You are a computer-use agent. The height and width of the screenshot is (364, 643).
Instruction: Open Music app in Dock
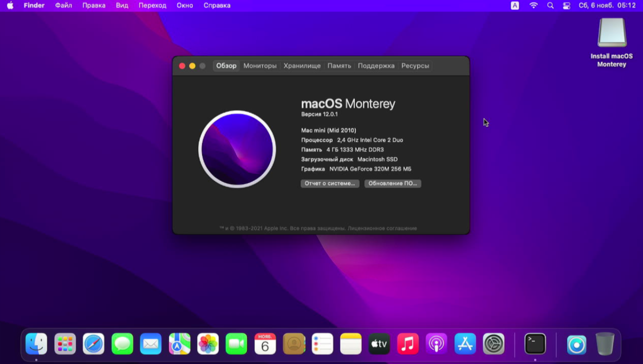407,343
